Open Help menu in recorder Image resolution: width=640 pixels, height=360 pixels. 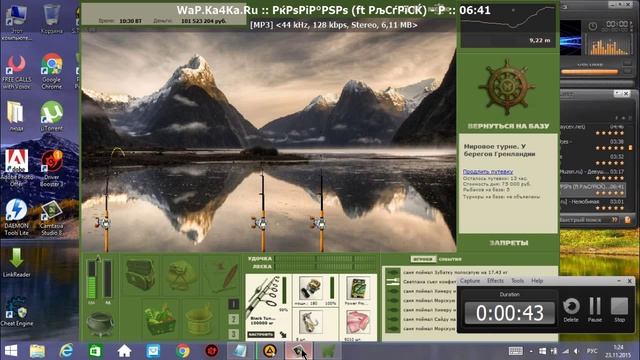pyautogui.click(x=537, y=281)
